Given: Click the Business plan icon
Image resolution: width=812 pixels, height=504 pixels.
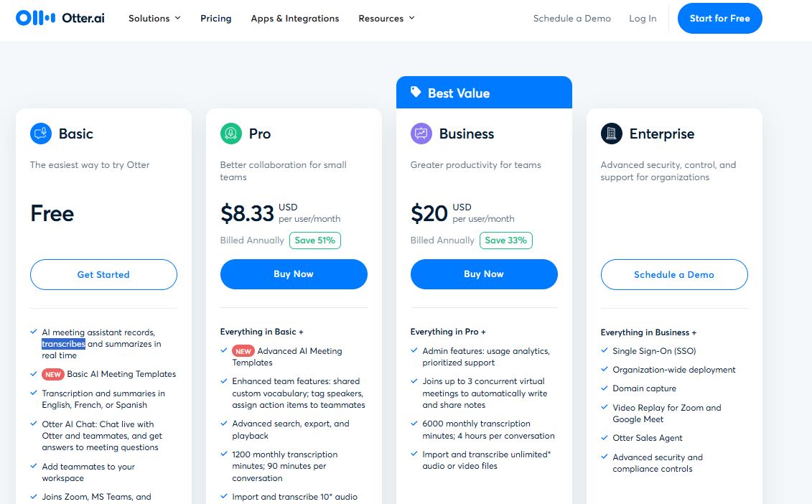Looking at the screenshot, I should 421,134.
